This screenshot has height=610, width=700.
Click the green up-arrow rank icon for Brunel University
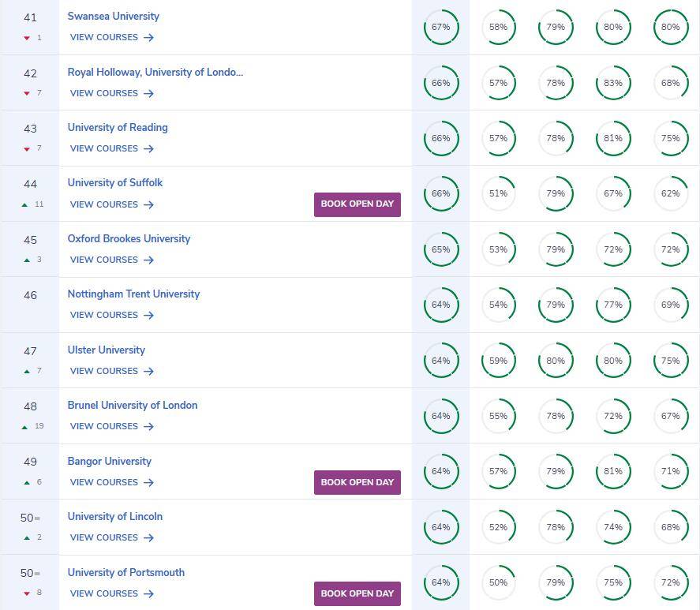[24, 427]
